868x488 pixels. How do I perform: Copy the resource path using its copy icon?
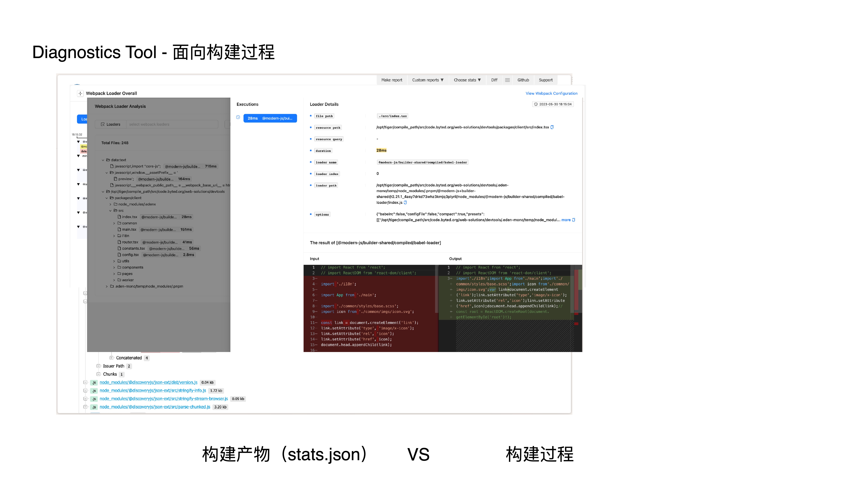[x=552, y=127]
